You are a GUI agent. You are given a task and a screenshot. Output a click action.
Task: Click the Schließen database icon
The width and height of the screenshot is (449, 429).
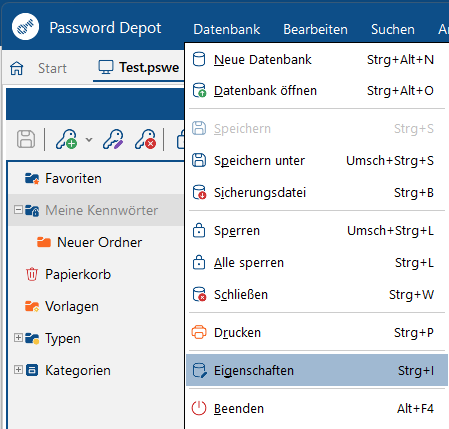pos(200,294)
